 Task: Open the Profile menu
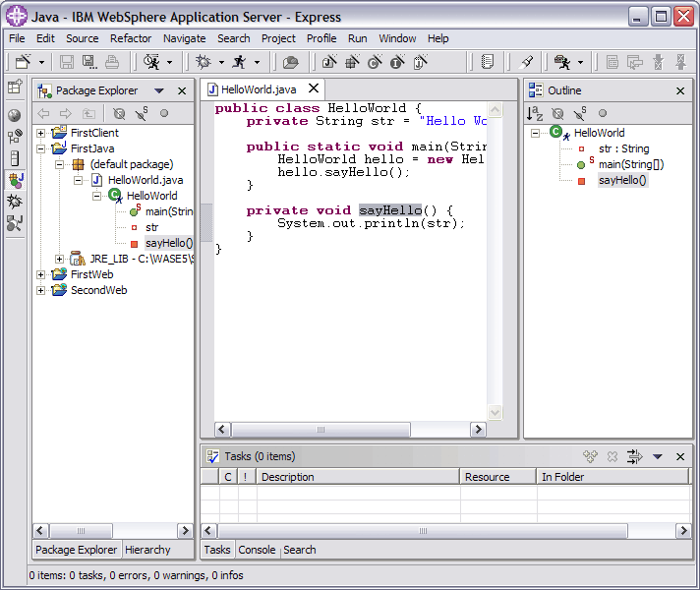click(x=321, y=38)
